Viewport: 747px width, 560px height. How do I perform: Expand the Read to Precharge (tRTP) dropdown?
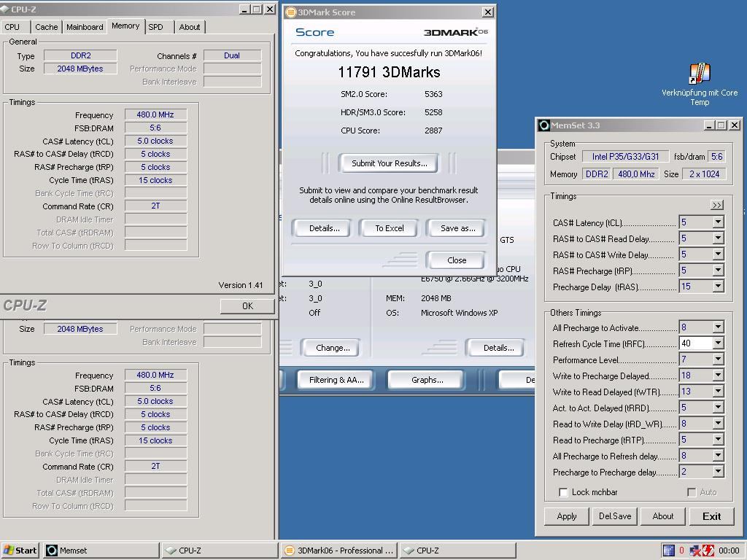click(718, 440)
